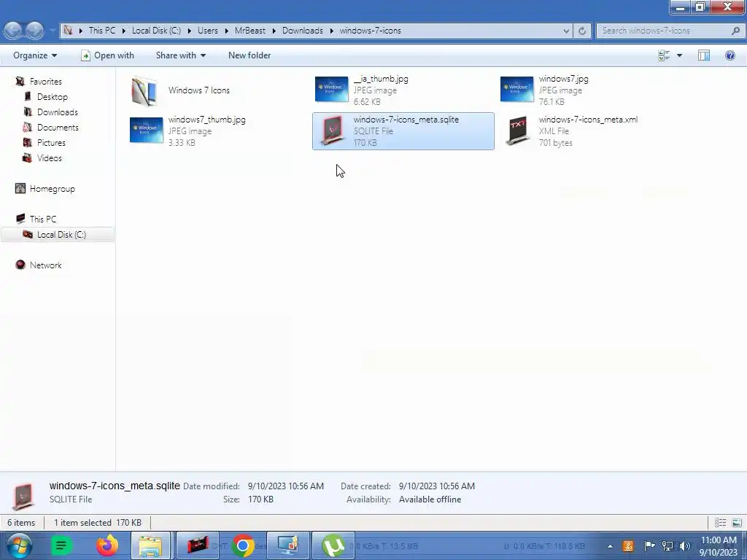This screenshot has height=560, width=747.
Task: Click the folder icon in the address bar
Action: click(68, 31)
